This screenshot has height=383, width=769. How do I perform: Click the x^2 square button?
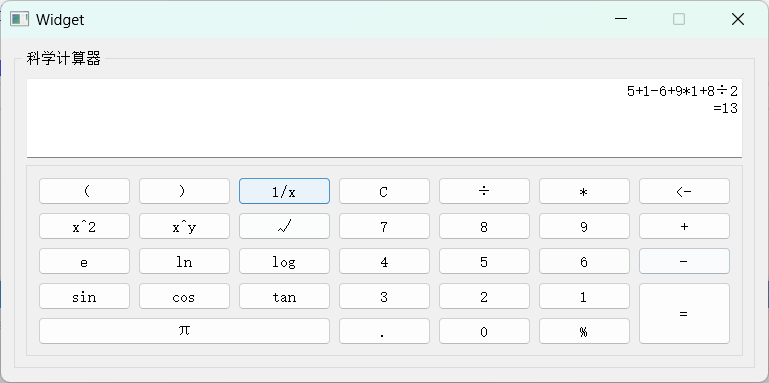coord(84,226)
